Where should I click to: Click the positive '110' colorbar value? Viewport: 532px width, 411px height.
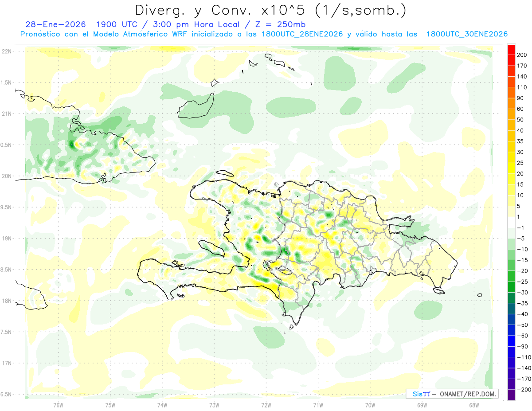point(522,87)
